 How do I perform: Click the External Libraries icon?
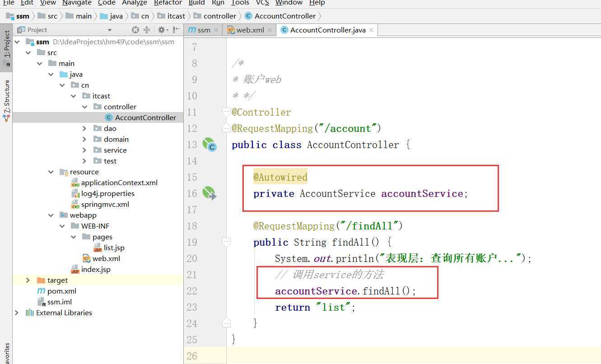[30, 313]
